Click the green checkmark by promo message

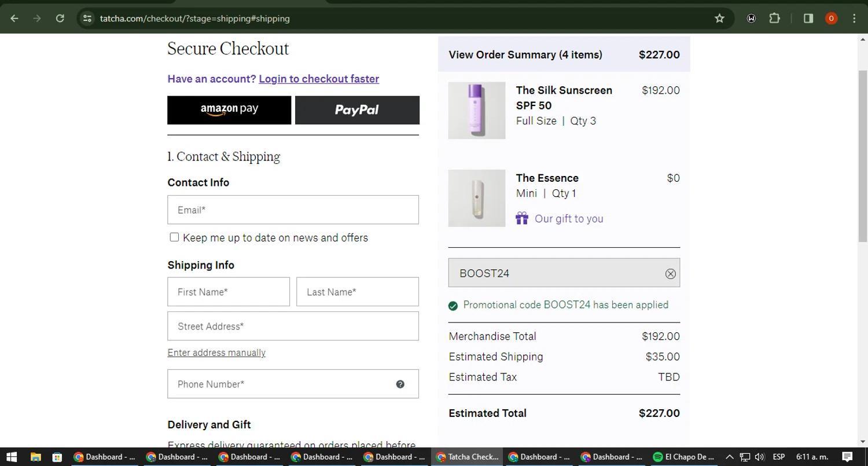453,306
